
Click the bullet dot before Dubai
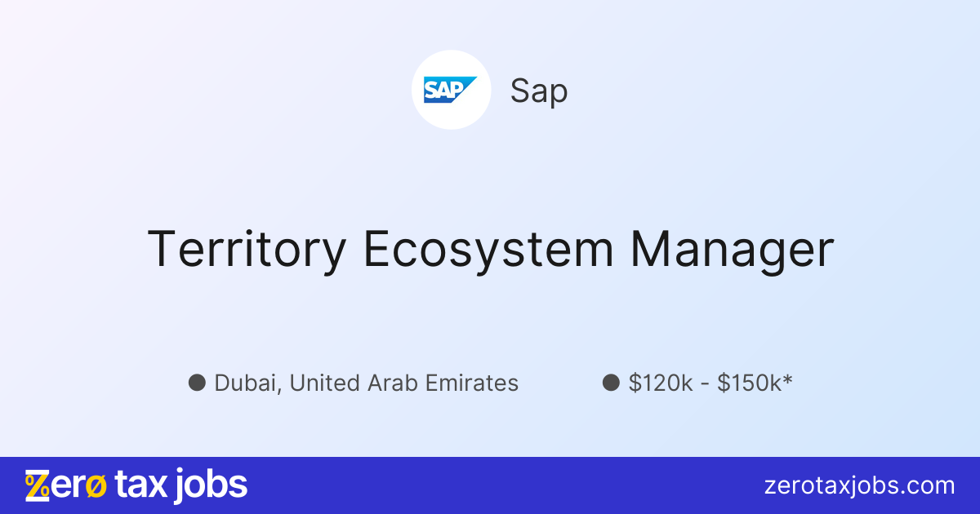coord(197,382)
